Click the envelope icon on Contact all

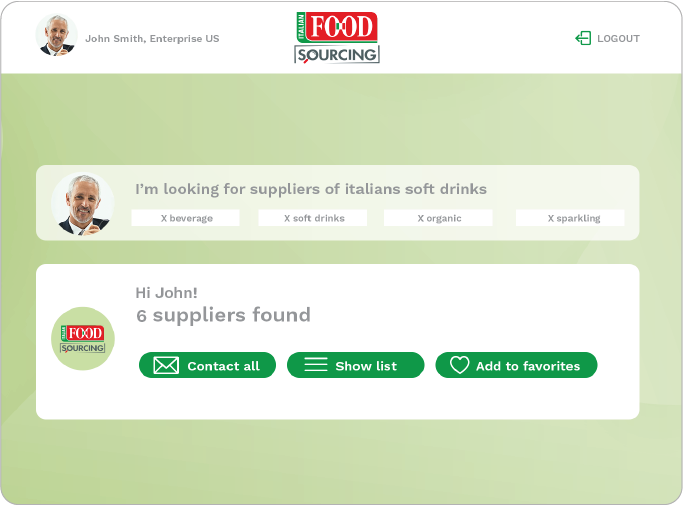(x=166, y=365)
